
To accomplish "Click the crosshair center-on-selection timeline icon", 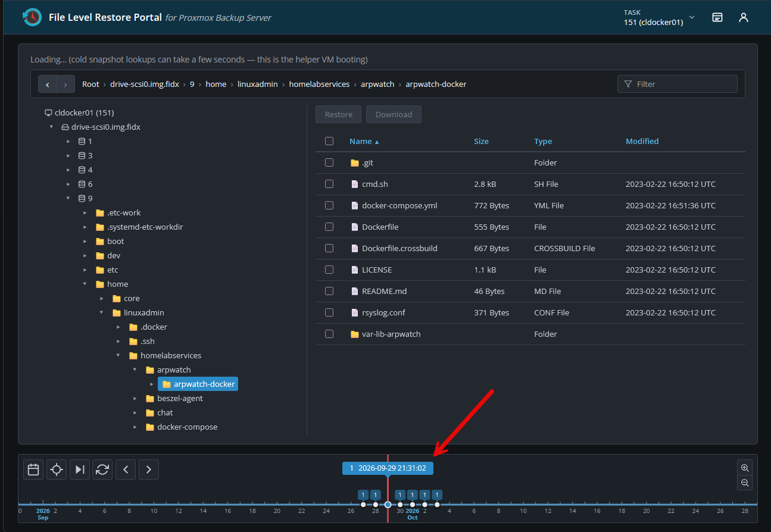I will [x=57, y=470].
